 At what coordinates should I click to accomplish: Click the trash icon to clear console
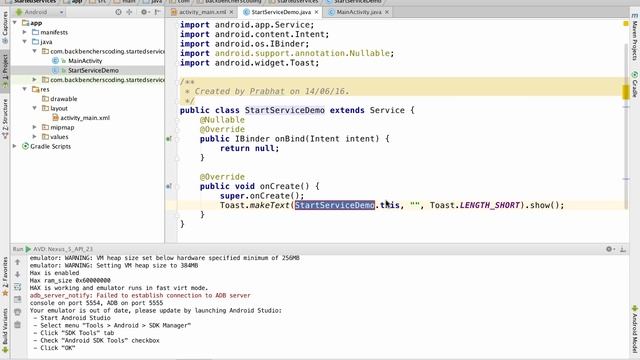pos(18,325)
